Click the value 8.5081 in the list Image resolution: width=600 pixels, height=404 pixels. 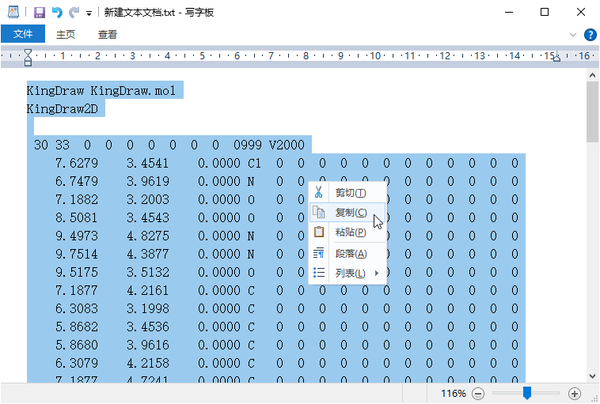click(x=77, y=218)
